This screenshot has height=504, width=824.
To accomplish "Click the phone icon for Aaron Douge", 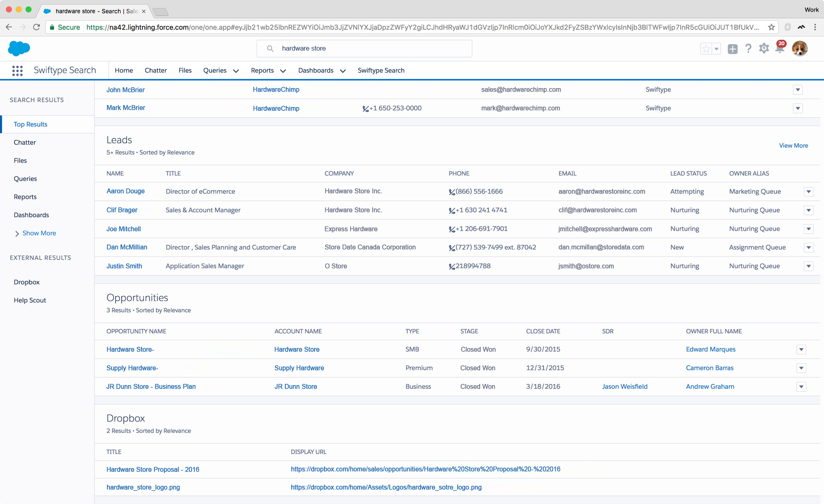I will point(452,192).
